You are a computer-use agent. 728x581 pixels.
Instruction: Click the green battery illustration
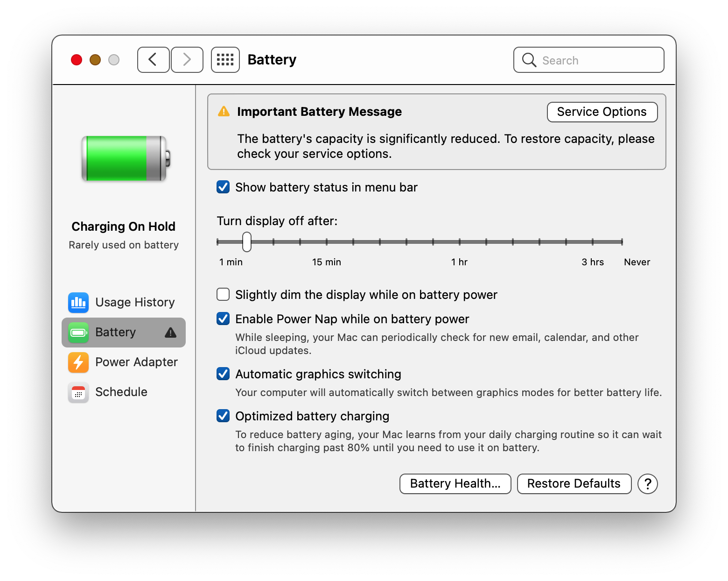click(124, 159)
